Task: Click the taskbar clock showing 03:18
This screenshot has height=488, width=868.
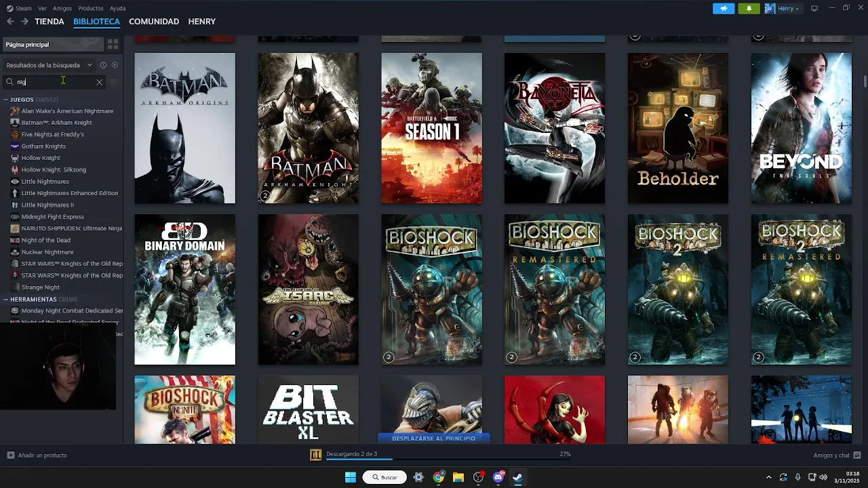Action: 847,477
